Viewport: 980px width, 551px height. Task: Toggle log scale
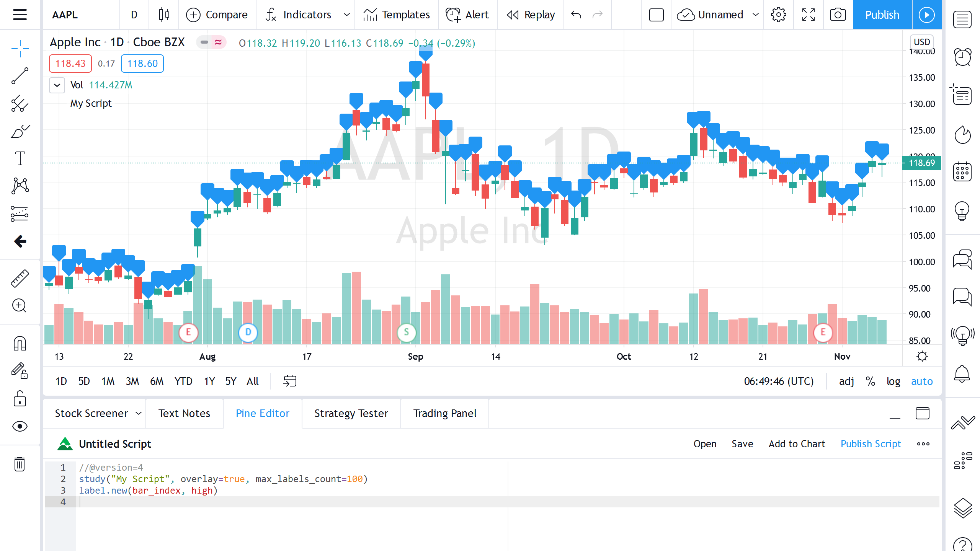893,381
